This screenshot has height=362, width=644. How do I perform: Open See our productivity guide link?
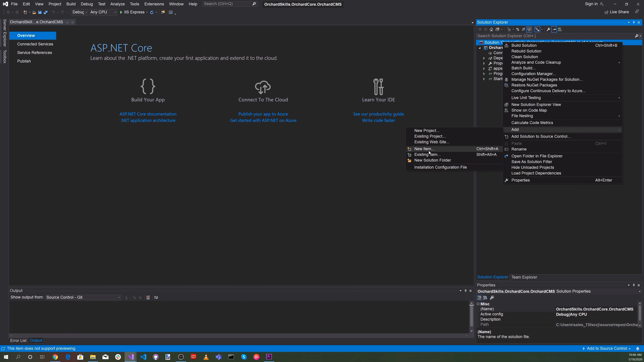tap(378, 114)
